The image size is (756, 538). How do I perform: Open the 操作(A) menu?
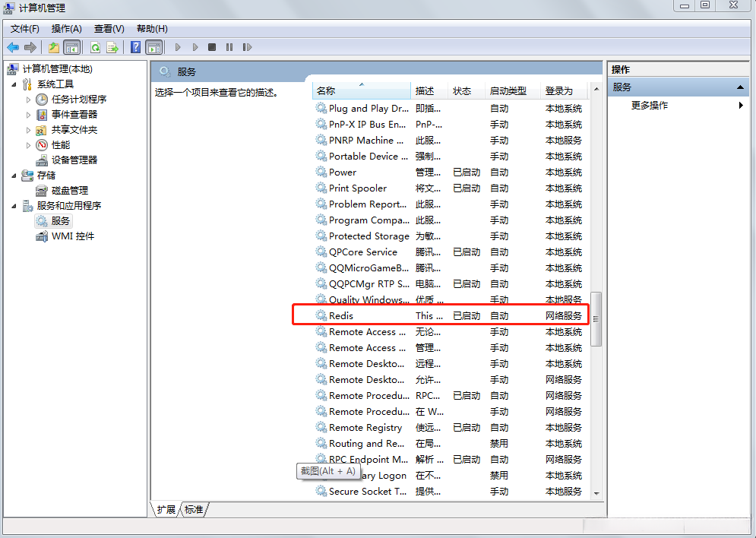pyautogui.click(x=67, y=29)
